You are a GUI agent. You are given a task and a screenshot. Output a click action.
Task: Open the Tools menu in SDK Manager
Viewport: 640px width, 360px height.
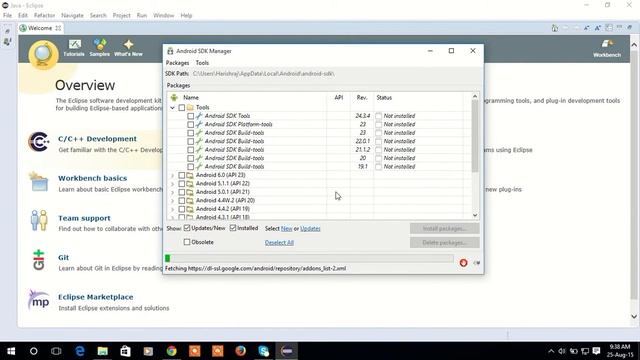[202, 63]
